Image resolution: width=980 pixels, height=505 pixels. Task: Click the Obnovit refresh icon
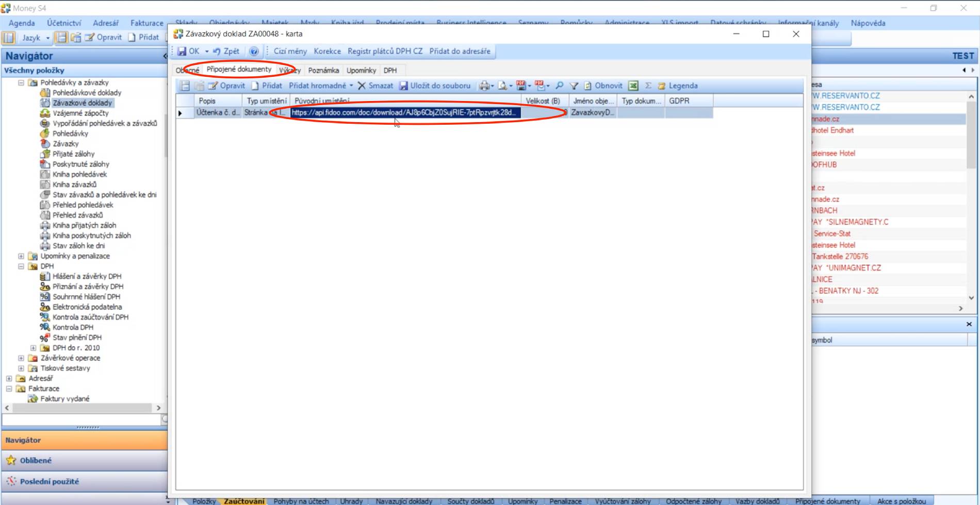coord(587,86)
